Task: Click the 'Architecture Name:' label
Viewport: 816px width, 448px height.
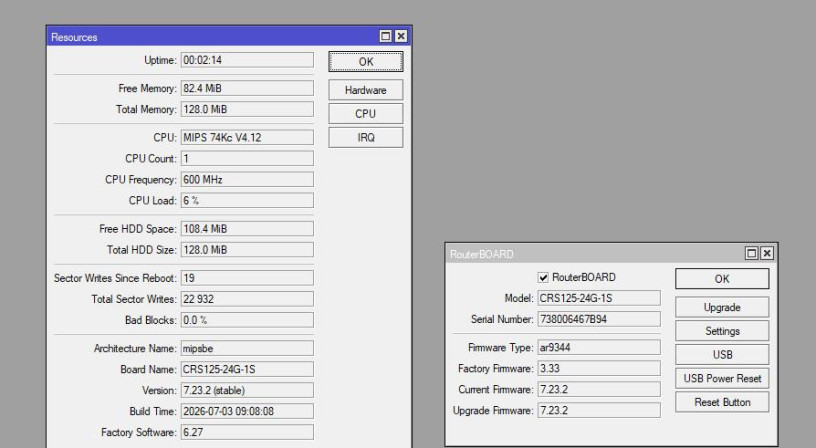Action: click(x=135, y=348)
